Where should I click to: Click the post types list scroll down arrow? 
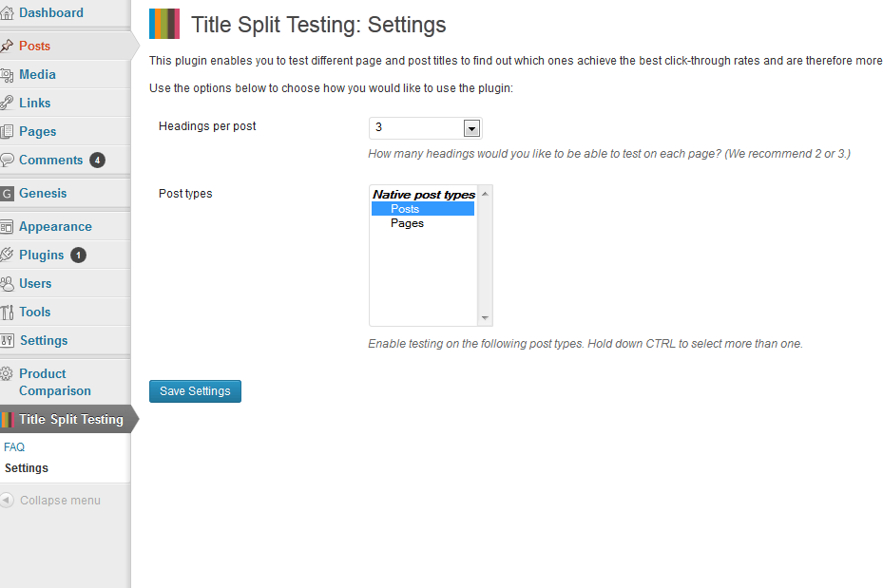click(485, 318)
